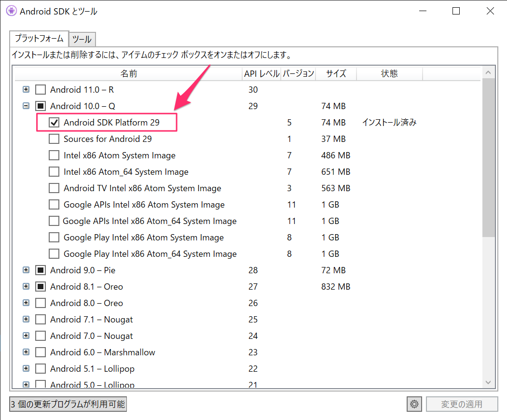Image resolution: width=507 pixels, height=420 pixels.
Task: Click the API レベル column header
Action: pos(261,73)
